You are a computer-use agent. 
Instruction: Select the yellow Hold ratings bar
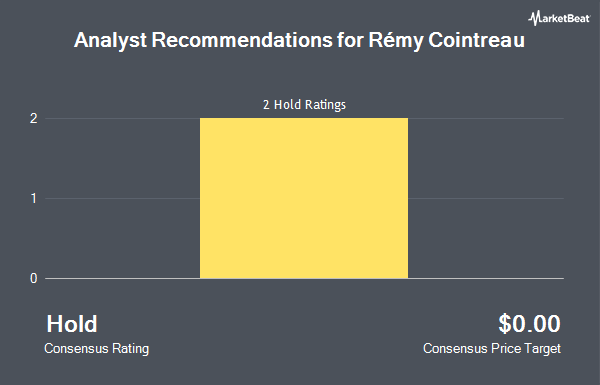(304, 198)
